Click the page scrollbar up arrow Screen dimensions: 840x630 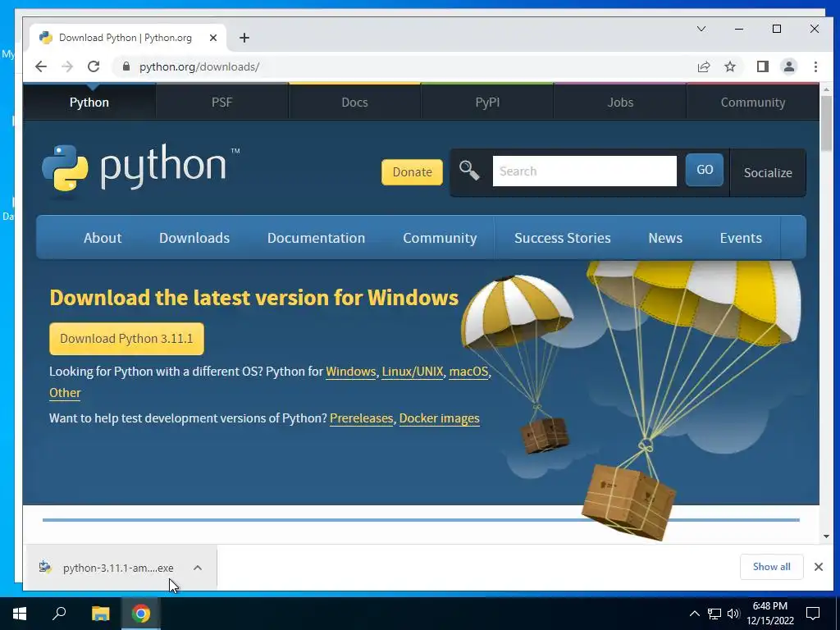pyautogui.click(x=826, y=89)
